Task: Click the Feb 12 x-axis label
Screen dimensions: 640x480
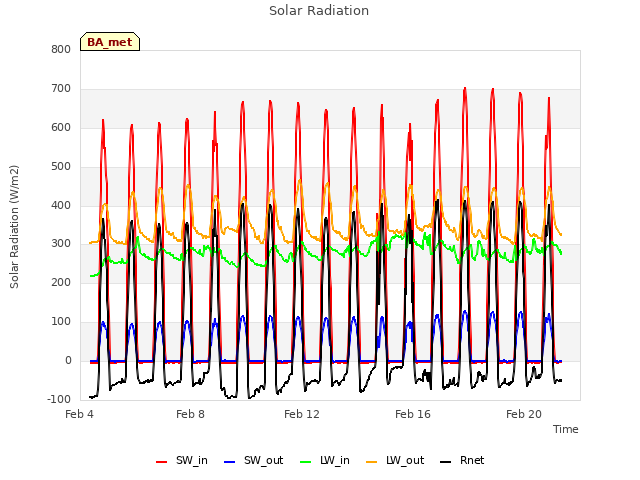Action: pyautogui.click(x=302, y=414)
